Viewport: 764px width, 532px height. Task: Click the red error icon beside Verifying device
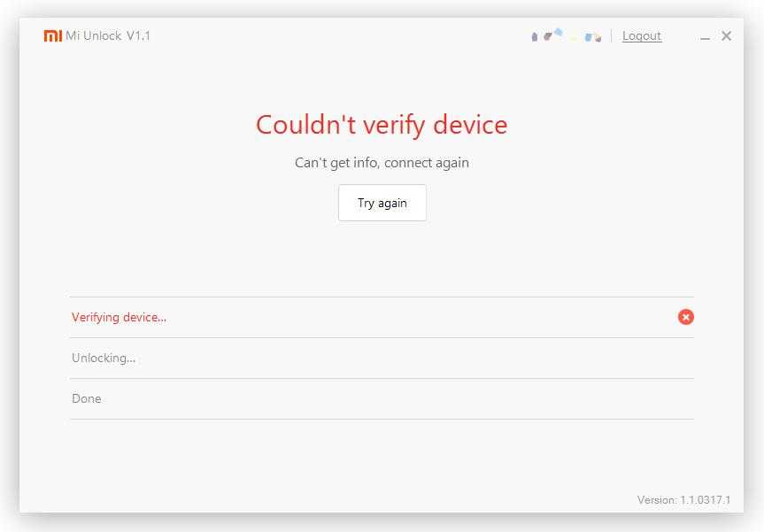pos(686,317)
